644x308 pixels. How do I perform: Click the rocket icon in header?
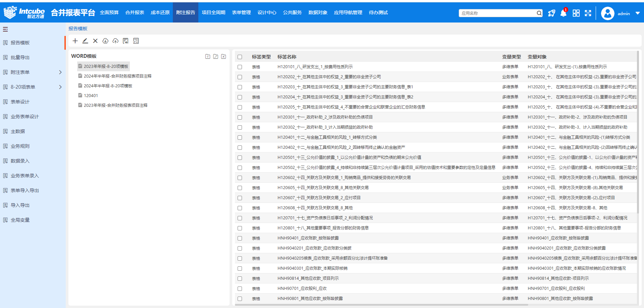(551, 13)
